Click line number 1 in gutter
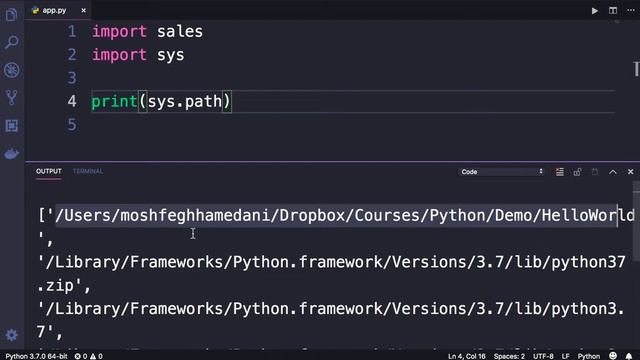This screenshot has height=360, width=640. pyautogui.click(x=72, y=31)
